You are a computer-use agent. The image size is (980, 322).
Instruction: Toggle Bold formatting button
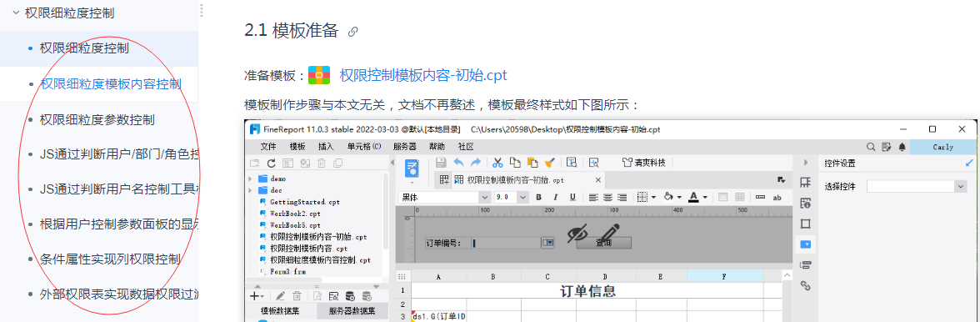pos(538,197)
